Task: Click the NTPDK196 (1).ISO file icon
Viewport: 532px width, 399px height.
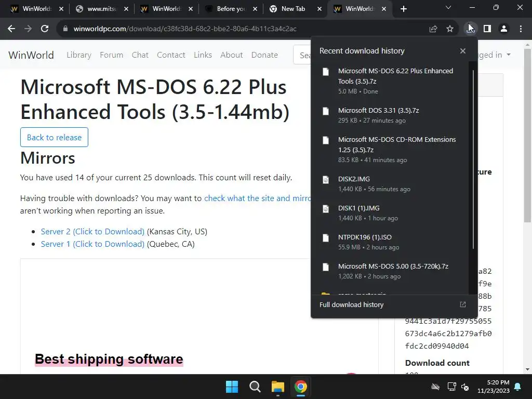Action: click(326, 238)
